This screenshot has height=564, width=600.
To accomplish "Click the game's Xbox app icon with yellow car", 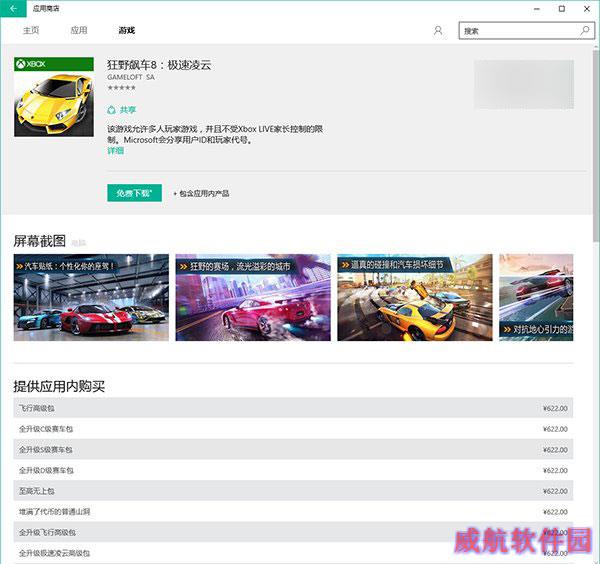I will click(x=54, y=97).
